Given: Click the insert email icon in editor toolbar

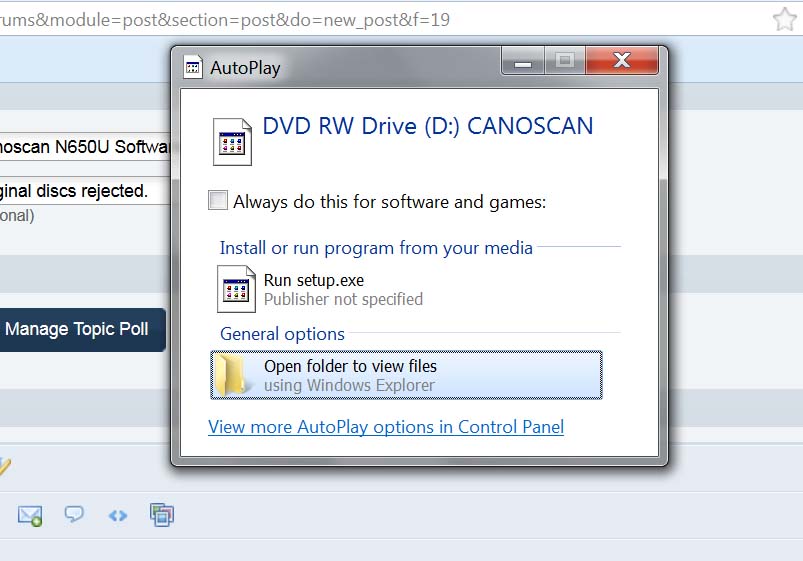Looking at the screenshot, I should pyautogui.click(x=30, y=515).
